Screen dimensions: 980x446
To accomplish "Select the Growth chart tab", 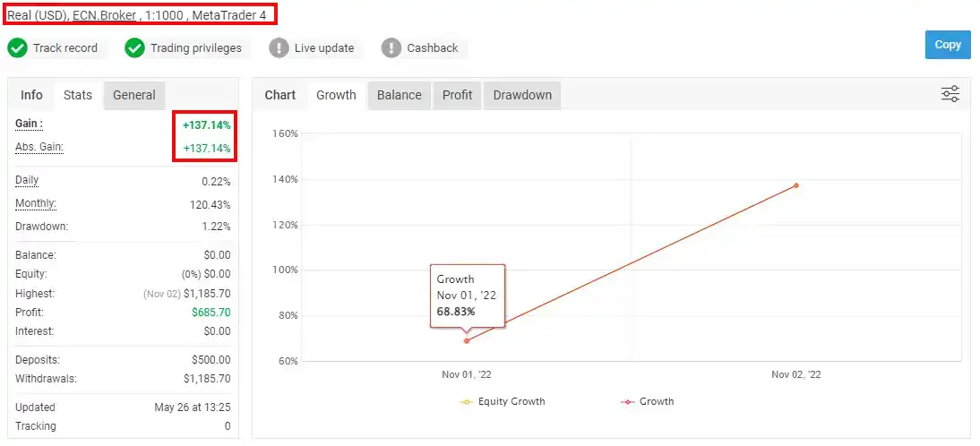I will [336, 95].
